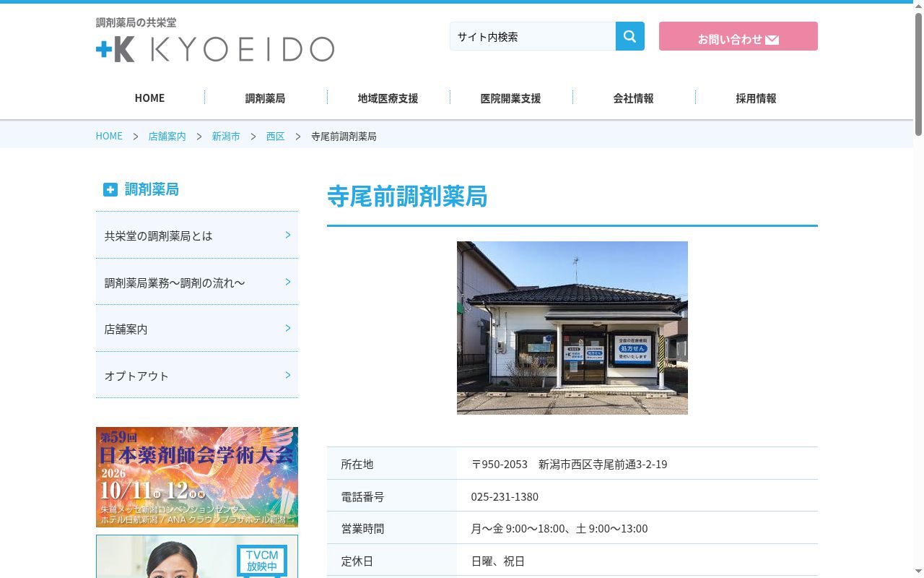Open the 日本薬剤師会学術大会 banner

click(x=197, y=477)
